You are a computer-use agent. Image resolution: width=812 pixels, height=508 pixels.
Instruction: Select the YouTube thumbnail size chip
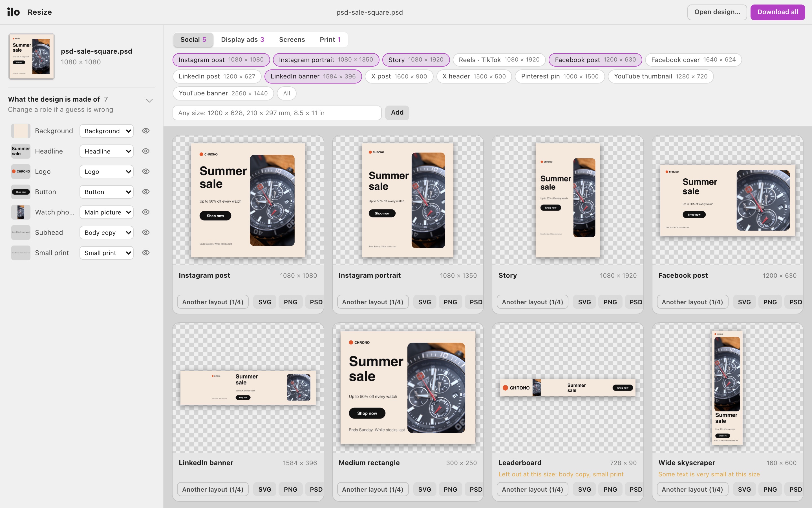click(x=660, y=76)
